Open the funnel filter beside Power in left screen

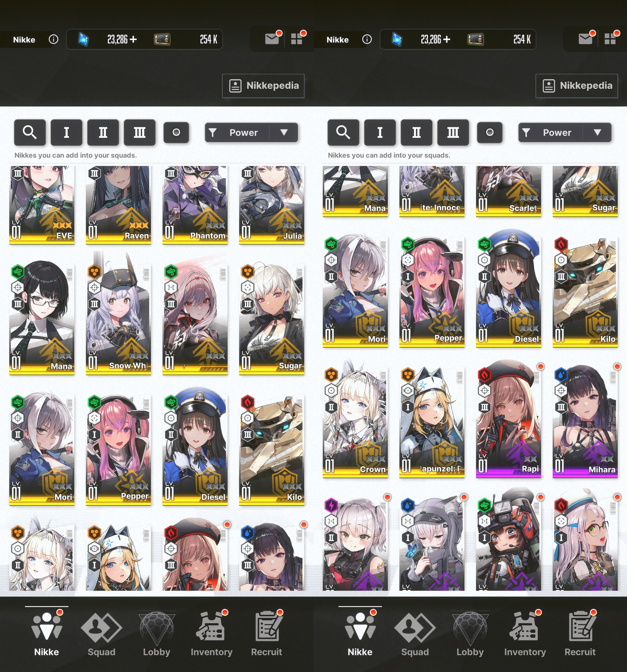coord(213,132)
